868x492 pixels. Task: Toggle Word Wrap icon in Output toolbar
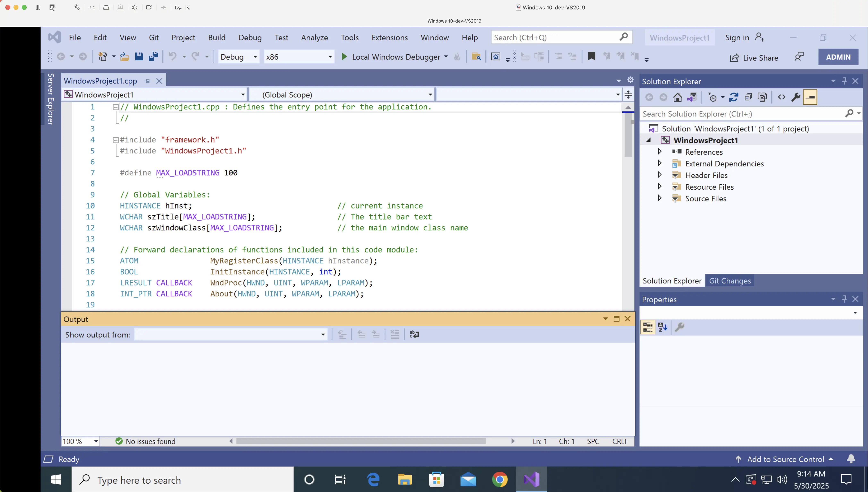coord(414,335)
